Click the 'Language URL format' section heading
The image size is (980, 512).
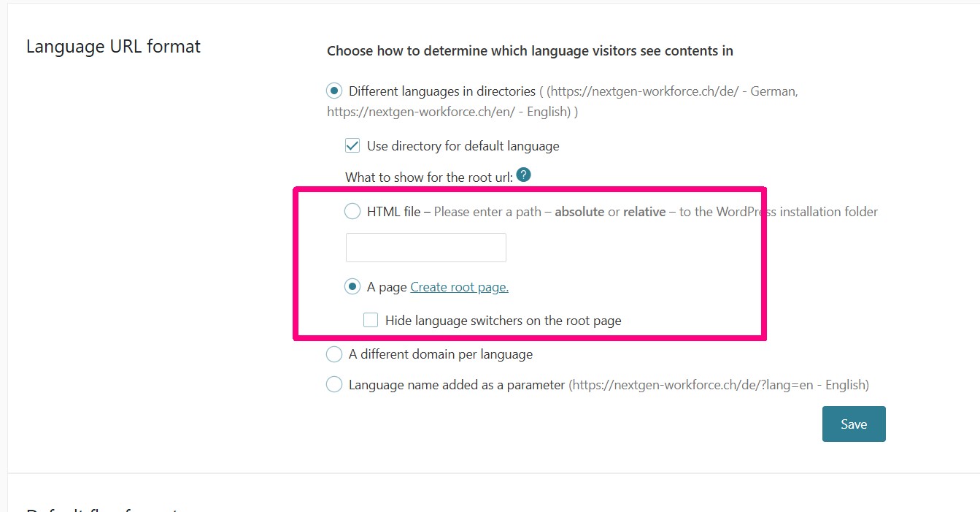click(x=113, y=47)
